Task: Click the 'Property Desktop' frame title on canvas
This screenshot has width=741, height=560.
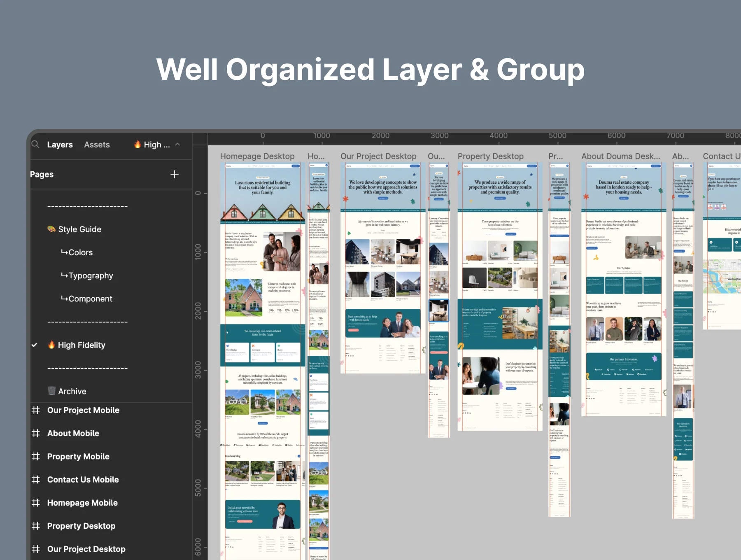Action: point(491,156)
